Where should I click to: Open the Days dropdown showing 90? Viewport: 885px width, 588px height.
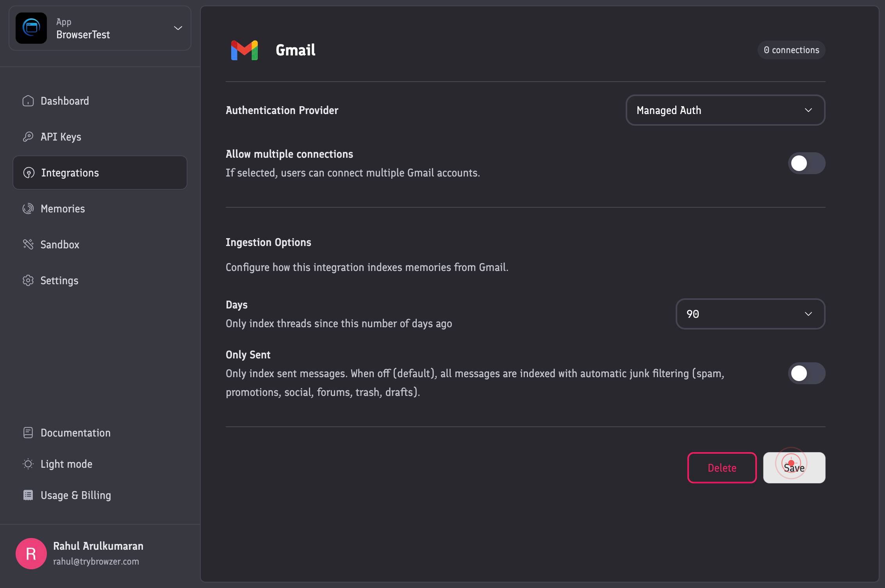[x=750, y=314]
